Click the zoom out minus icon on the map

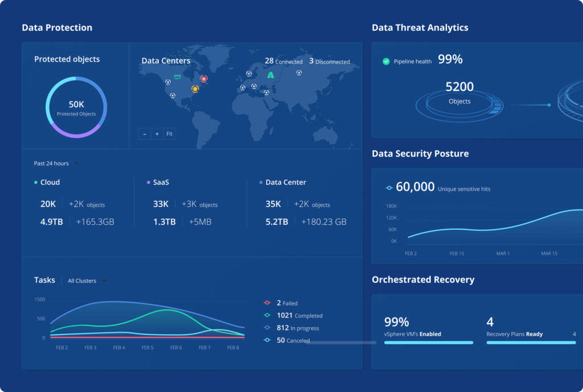(x=145, y=134)
